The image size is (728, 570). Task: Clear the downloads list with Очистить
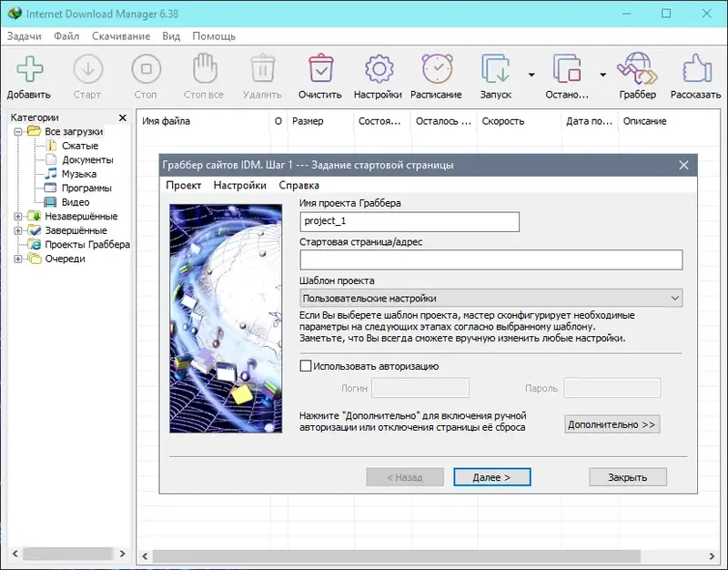(320, 73)
